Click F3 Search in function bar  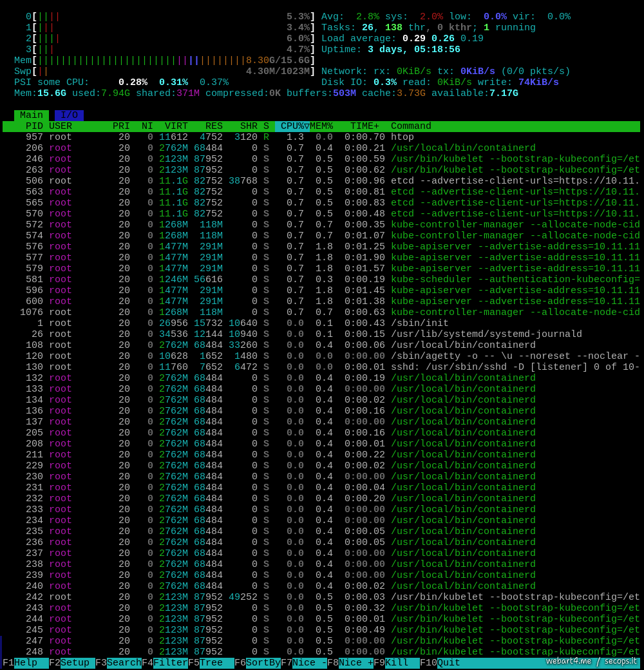point(118,663)
